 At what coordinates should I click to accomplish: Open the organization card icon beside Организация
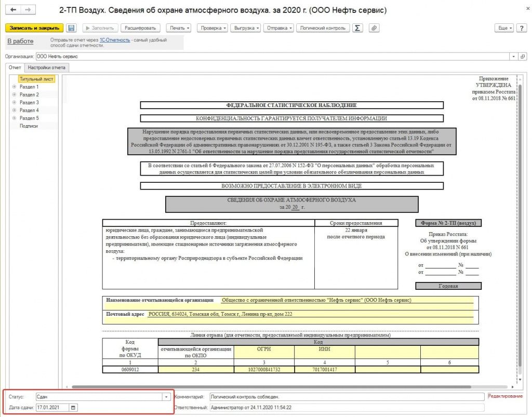pyautogui.click(x=523, y=56)
